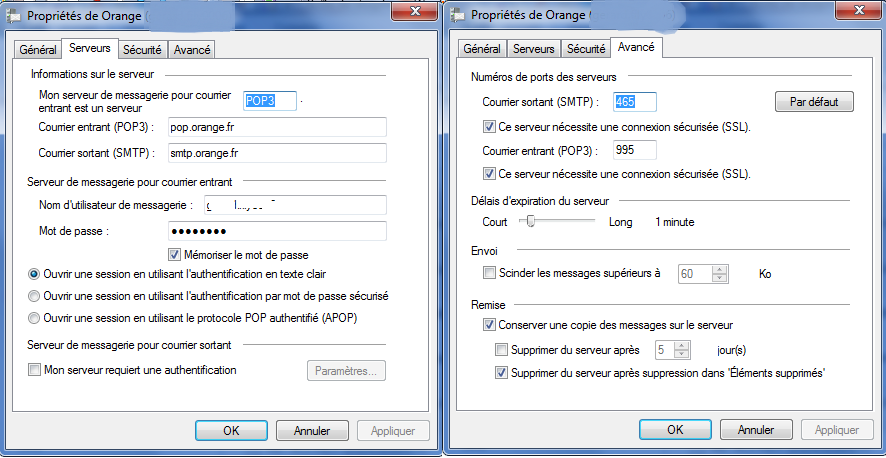Click the 'Court' slider start label
This screenshot has width=886, height=458.
[x=495, y=222]
